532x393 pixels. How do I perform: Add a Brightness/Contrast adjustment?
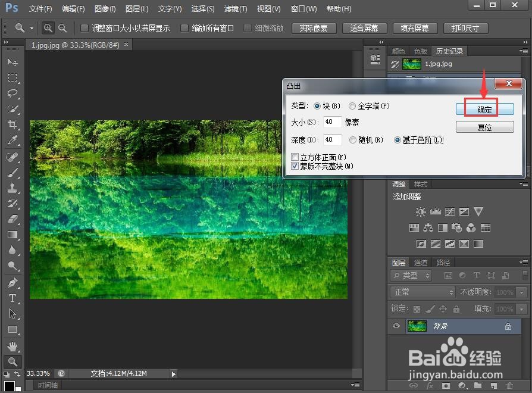coord(421,212)
